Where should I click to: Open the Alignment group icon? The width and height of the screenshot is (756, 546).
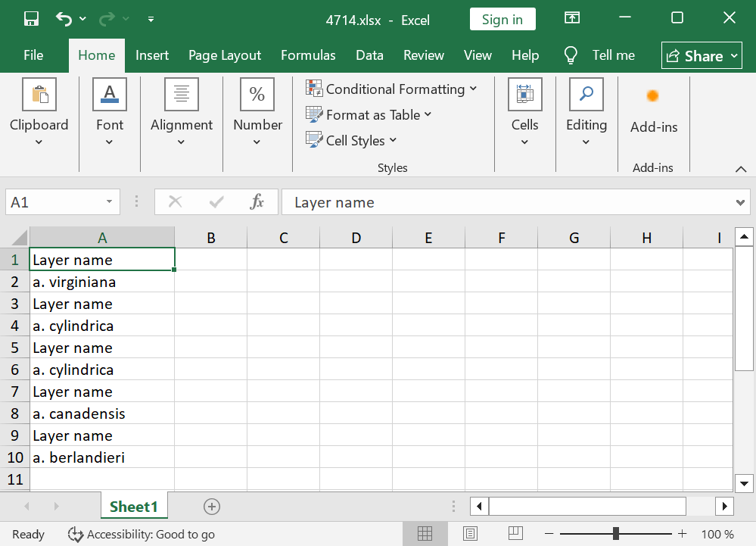click(182, 95)
